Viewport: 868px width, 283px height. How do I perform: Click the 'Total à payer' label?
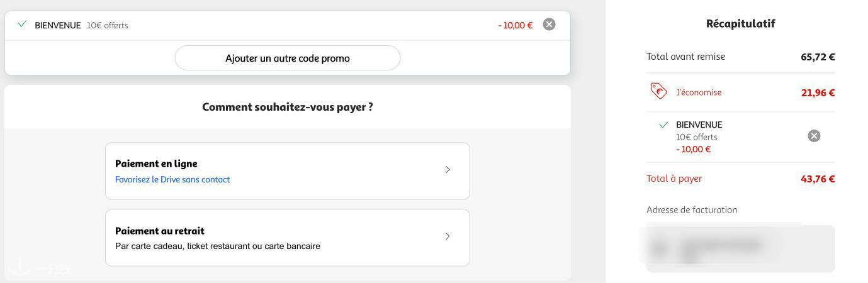674,179
